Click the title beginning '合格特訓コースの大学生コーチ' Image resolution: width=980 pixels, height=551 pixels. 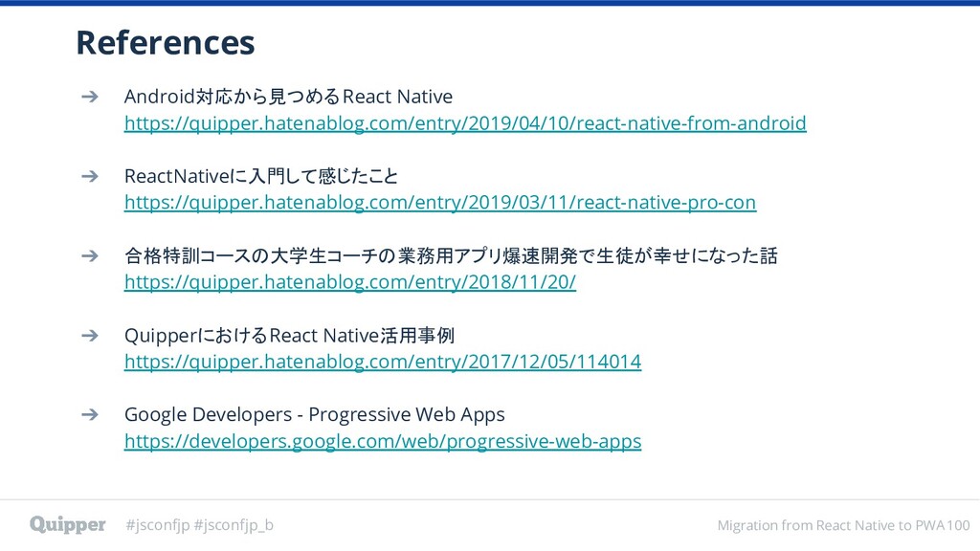tap(451, 255)
